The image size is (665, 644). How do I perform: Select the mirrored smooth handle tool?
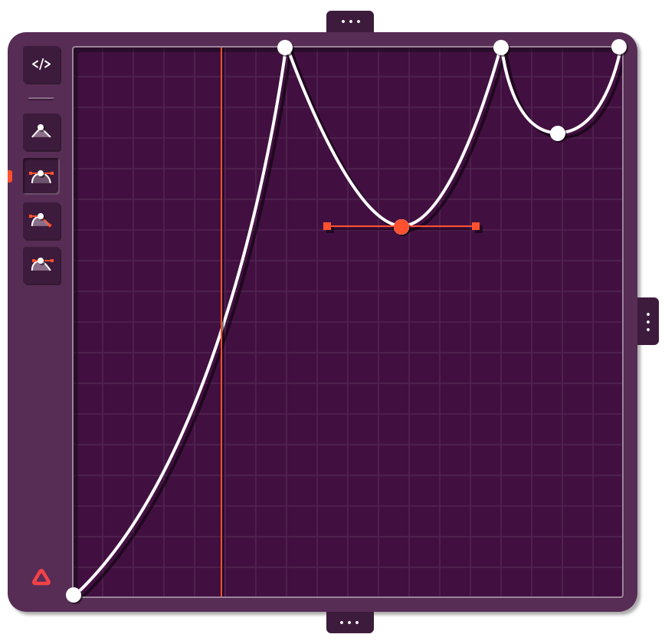click(41, 176)
